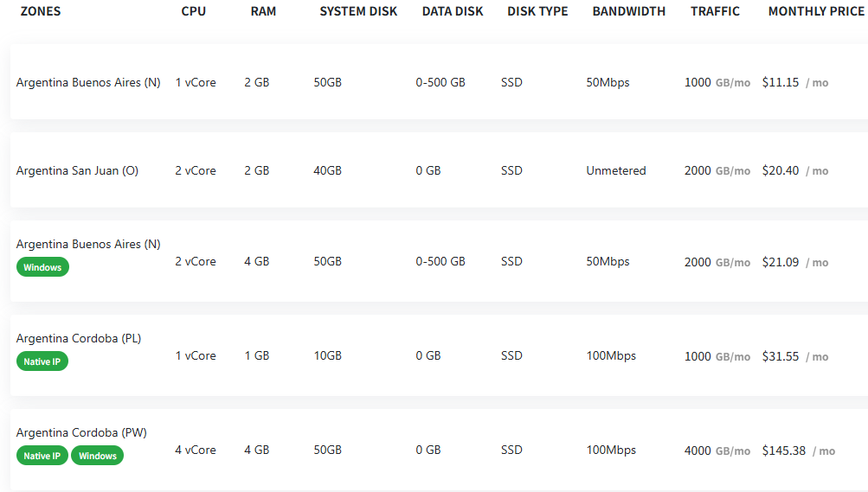
Task: Click the Windows badge under Cordoba (PW)
Action: (98, 456)
